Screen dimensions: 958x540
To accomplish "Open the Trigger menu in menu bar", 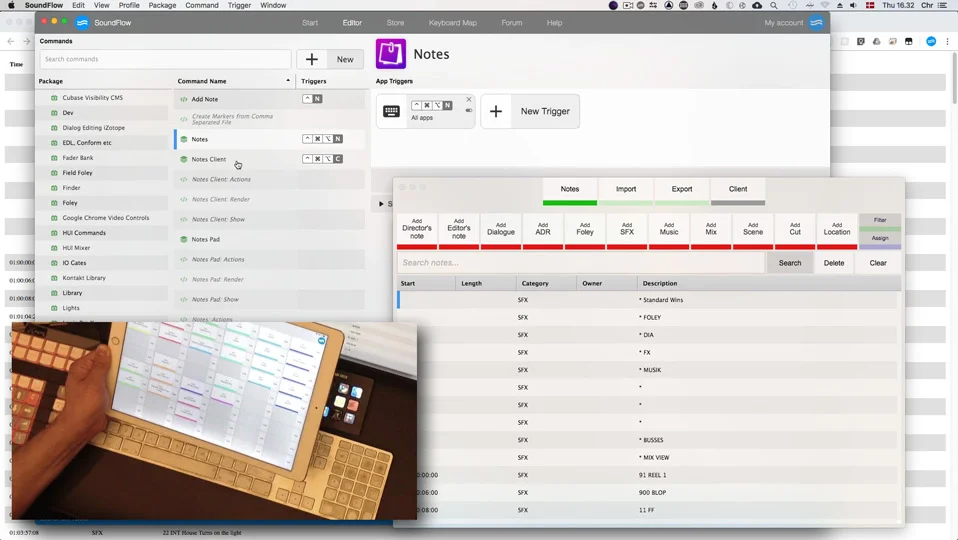I will pos(239,5).
